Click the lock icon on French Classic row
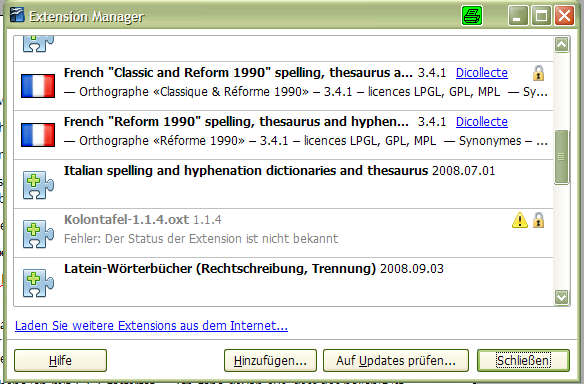 pyautogui.click(x=538, y=73)
